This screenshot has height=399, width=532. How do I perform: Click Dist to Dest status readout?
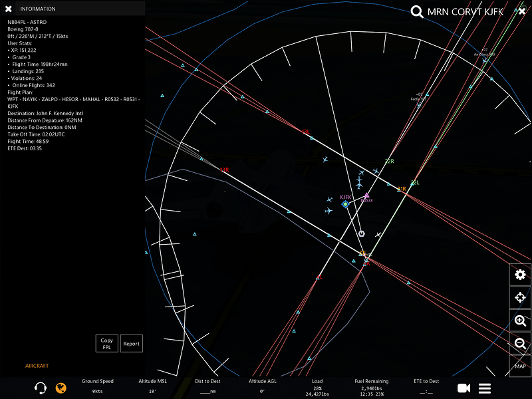(207, 386)
